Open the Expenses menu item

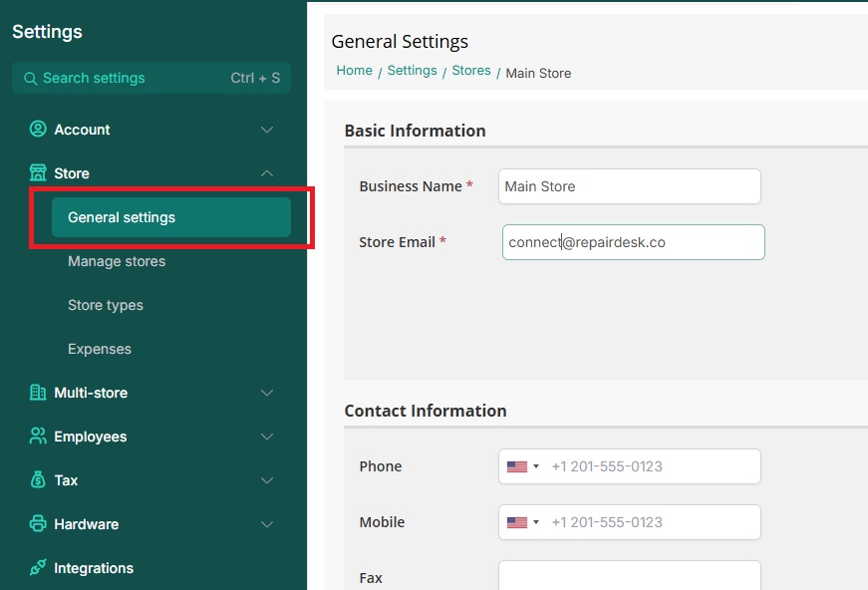pos(100,349)
